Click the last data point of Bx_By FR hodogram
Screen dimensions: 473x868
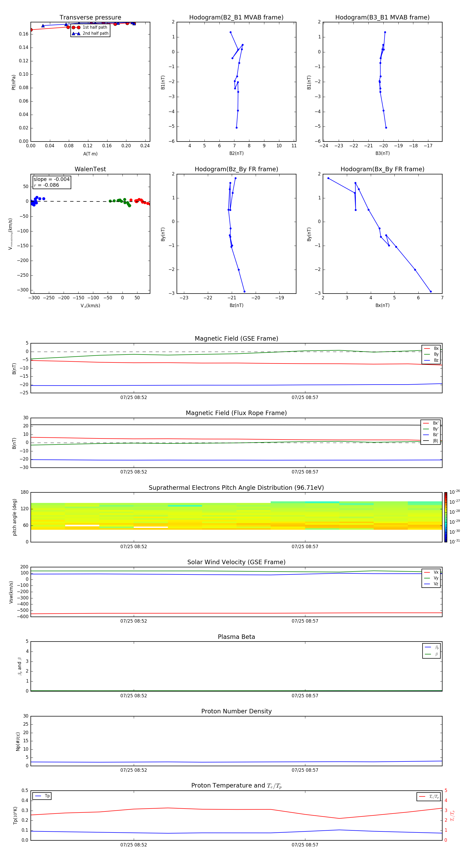point(431,291)
